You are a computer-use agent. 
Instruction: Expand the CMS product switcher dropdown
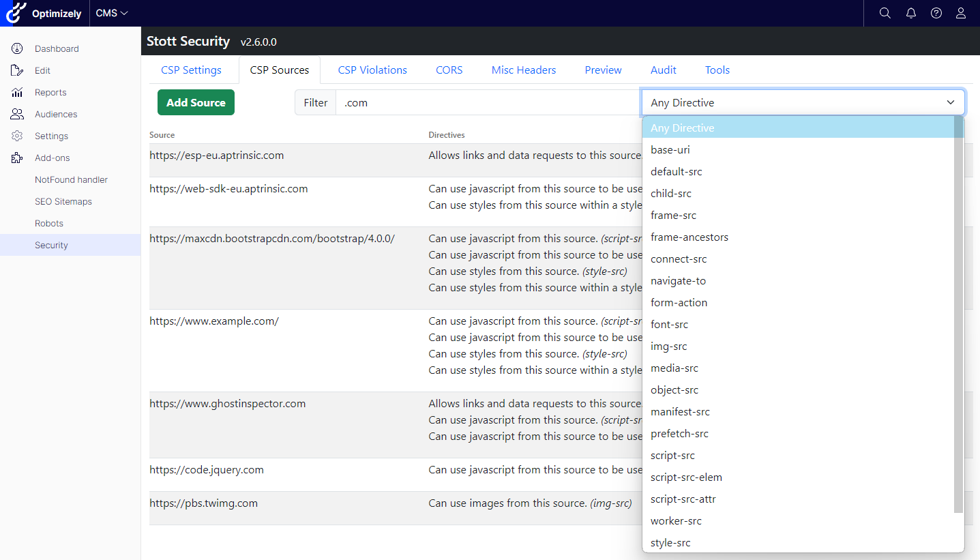(x=112, y=13)
